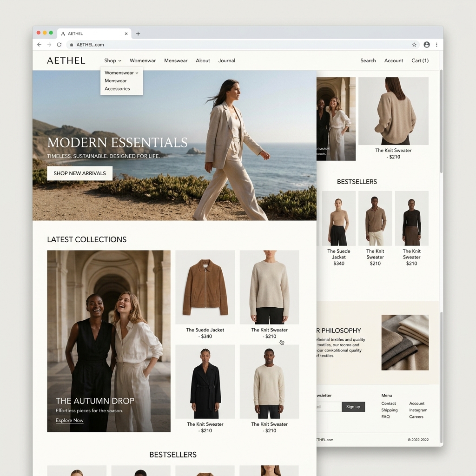
Task: Click the lower scrollbar near the footer
Action: [x=441, y=377]
